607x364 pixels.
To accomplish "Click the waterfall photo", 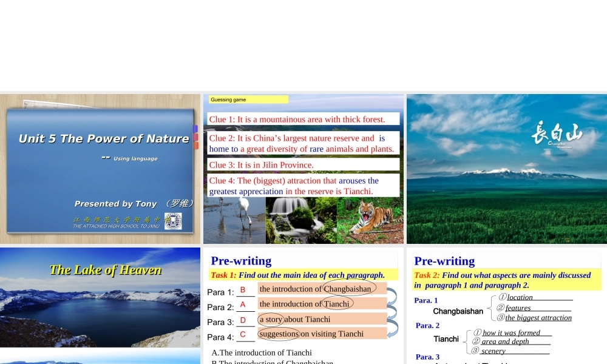I will (x=300, y=220).
